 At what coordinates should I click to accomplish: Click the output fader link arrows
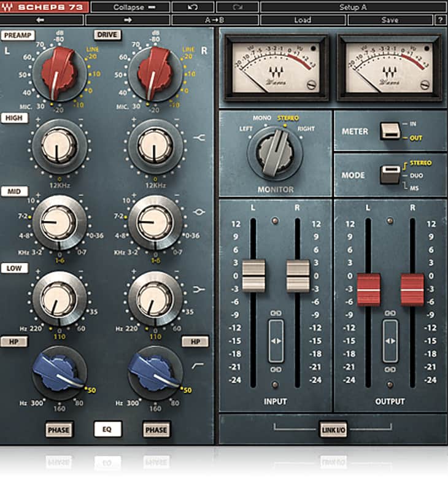click(390, 341)
